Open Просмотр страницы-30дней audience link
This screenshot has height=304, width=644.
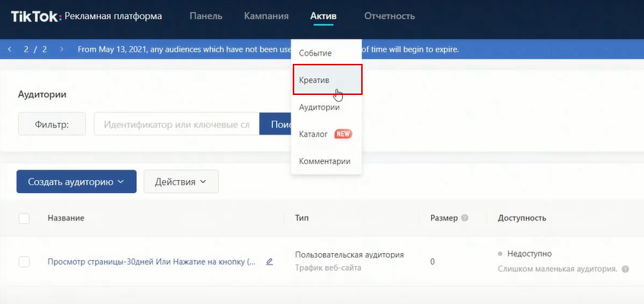click(151, 261)
